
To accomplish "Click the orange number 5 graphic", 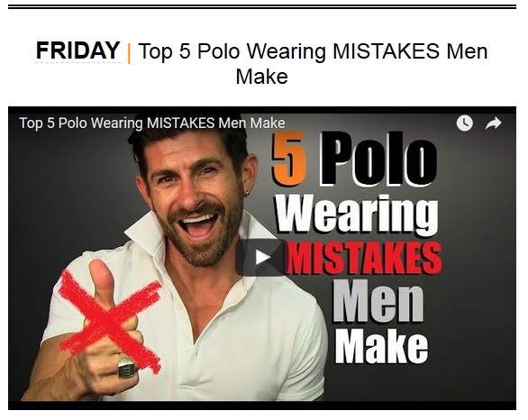I will tap(289, 159).
